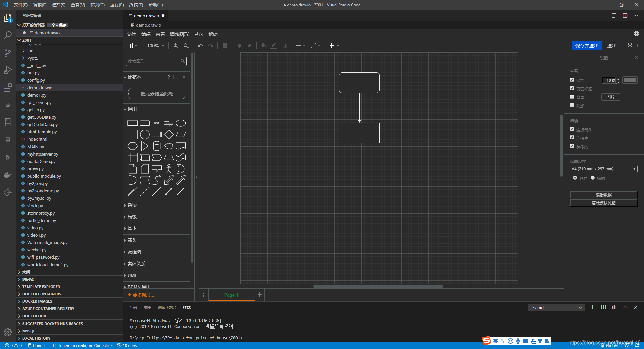Open the 文件(F) menu in title bar
The image size is (644, 349).
pyautogui.click(x=21, y=5)
